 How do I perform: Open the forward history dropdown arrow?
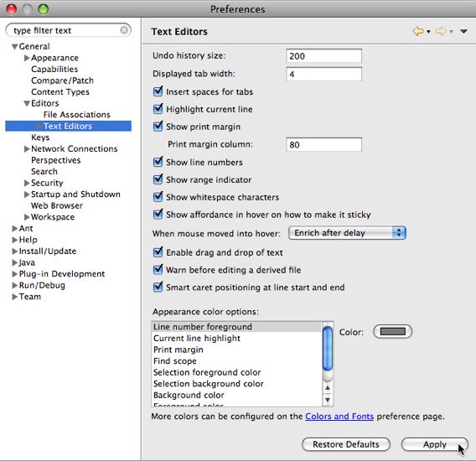click(451, 32)
